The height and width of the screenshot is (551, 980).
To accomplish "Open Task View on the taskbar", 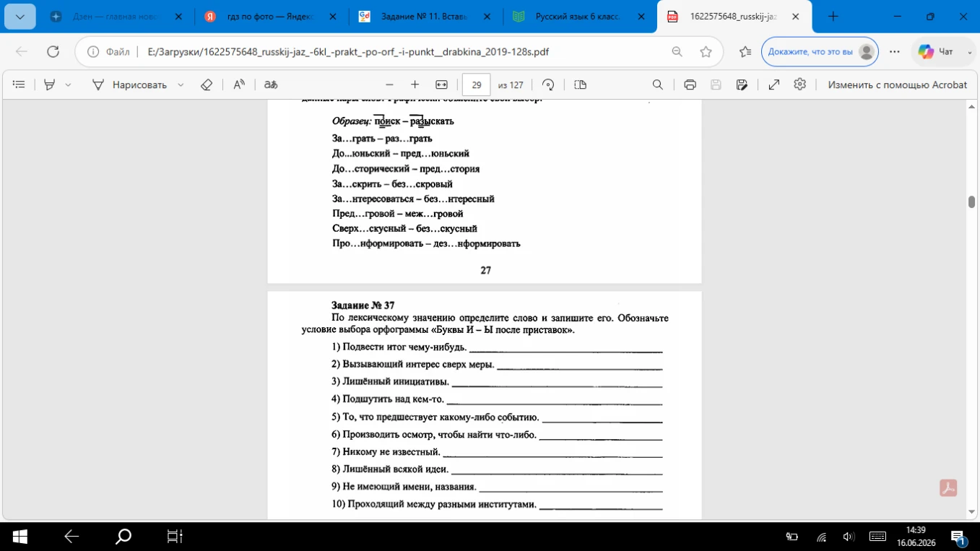I will [175, 537].
